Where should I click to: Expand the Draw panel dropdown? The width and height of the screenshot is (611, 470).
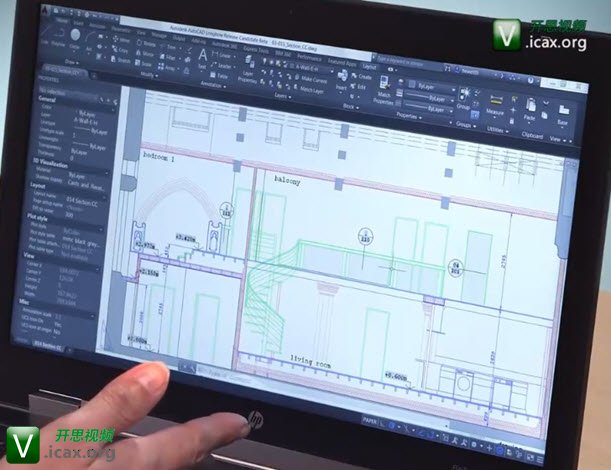click(x=72, y=62)
